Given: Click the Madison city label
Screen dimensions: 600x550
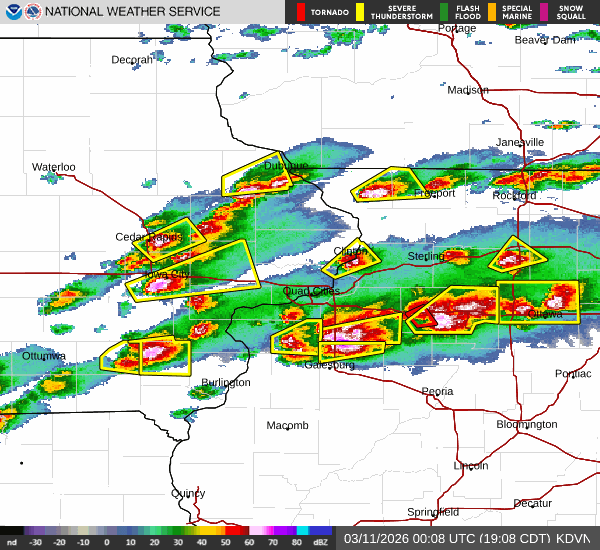Looking at the screenshot, I should click(x=467, y=90).
